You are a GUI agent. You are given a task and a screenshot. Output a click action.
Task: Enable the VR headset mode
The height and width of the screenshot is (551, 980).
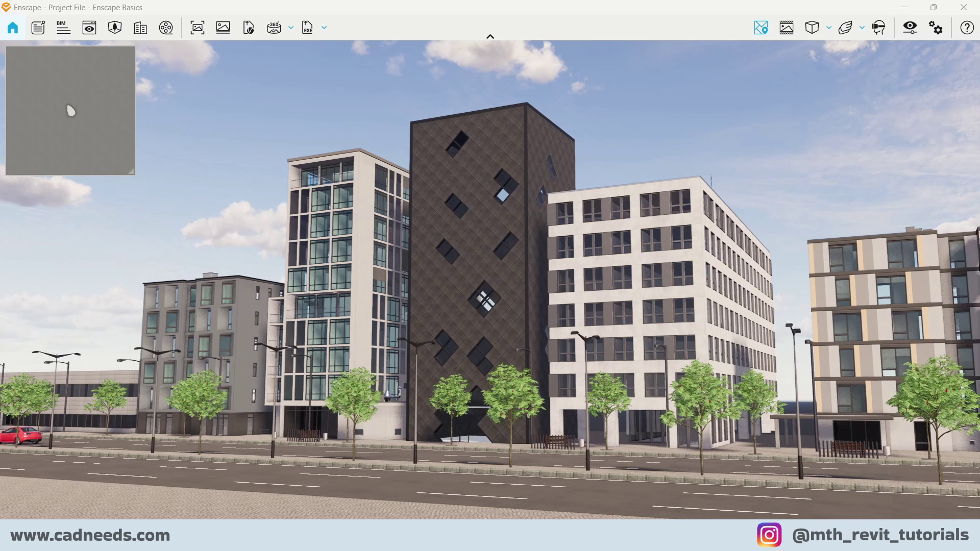click(879, 28)
